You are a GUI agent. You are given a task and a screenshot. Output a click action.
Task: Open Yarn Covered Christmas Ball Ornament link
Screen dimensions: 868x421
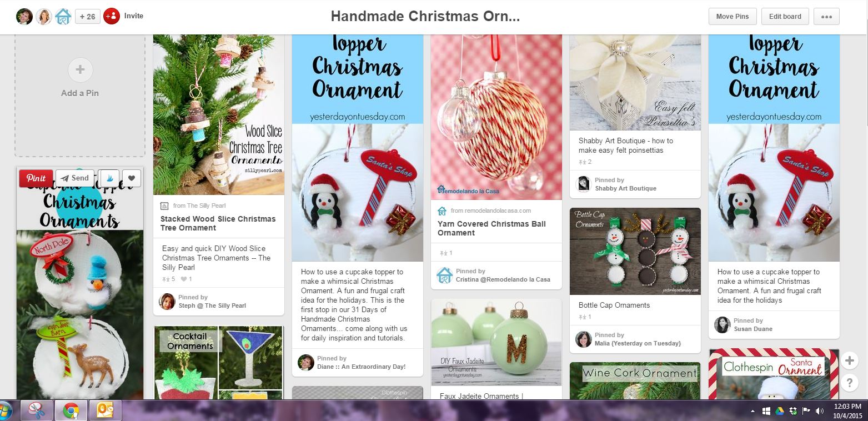(x=491, y=228)
